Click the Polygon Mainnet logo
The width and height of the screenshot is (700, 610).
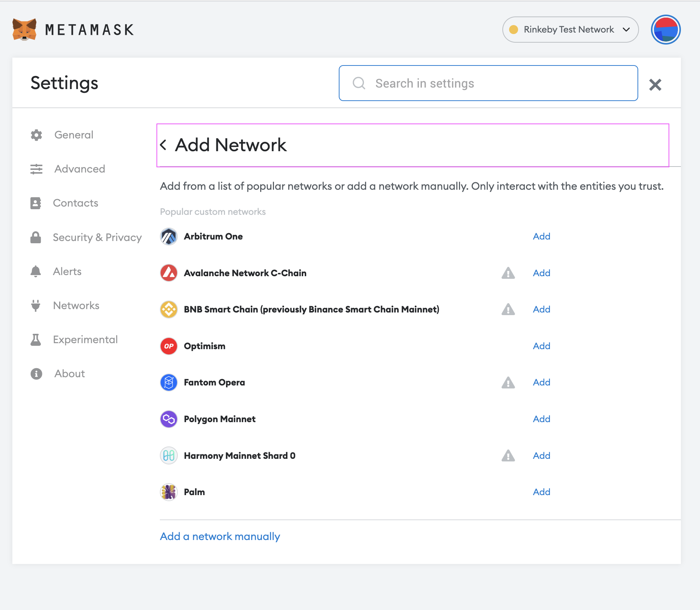click(169, 419)
